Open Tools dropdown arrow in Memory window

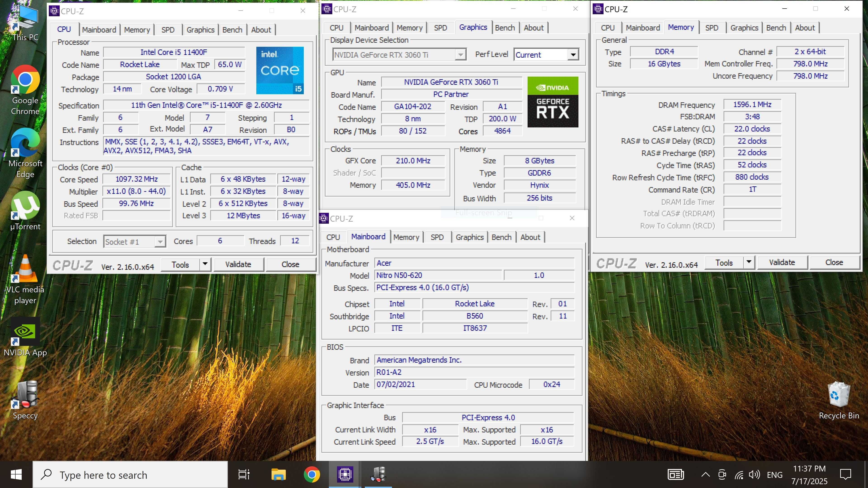[x=749, y=262]
